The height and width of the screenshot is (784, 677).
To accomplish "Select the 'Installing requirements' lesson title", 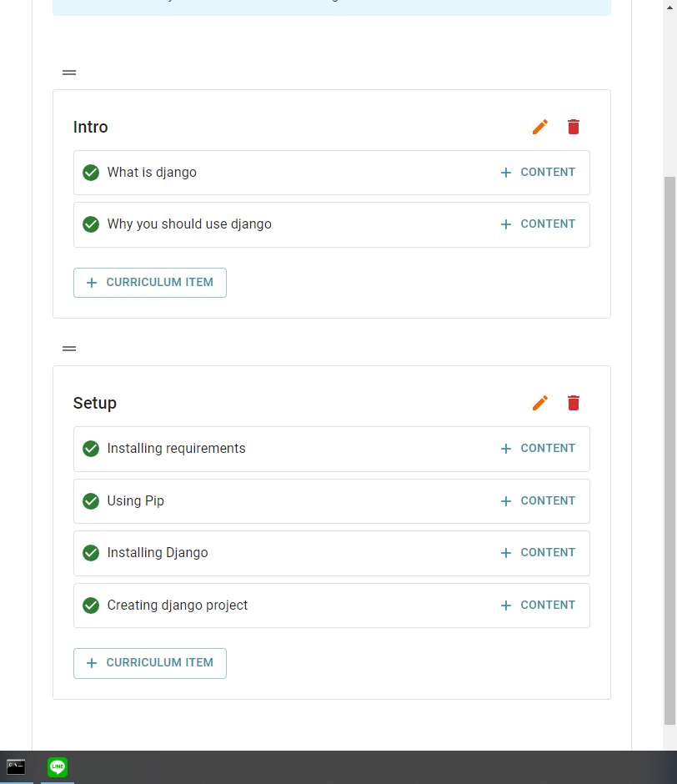I will (176, 449).
